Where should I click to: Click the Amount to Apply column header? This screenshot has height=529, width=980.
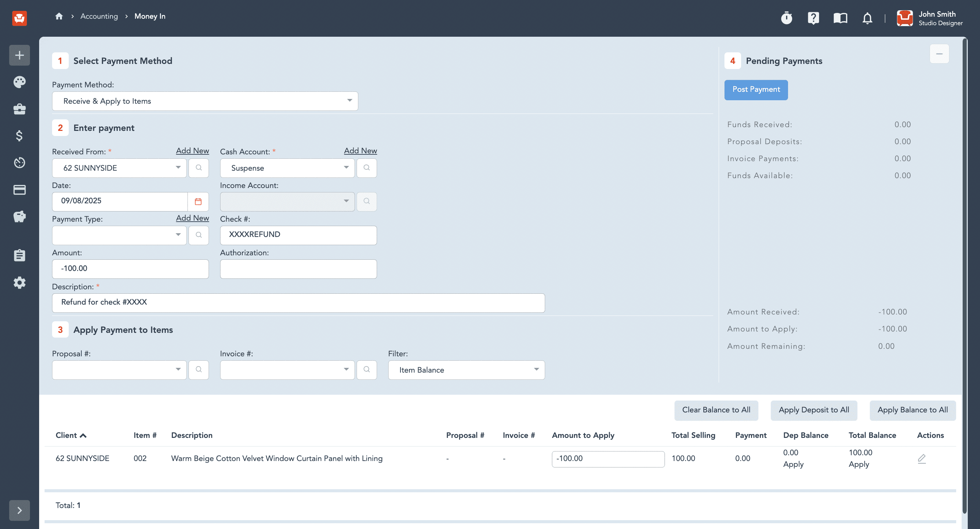click(x=583, y=435)
